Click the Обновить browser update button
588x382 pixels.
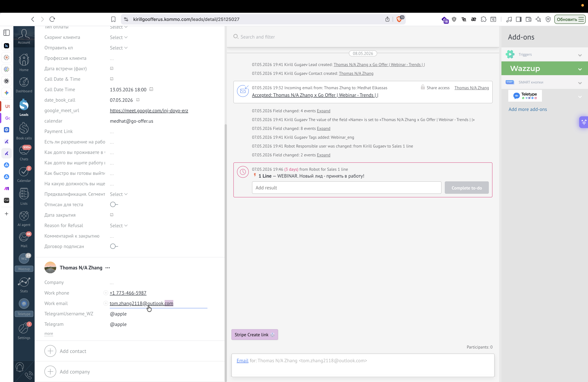[x=570, y=19]
